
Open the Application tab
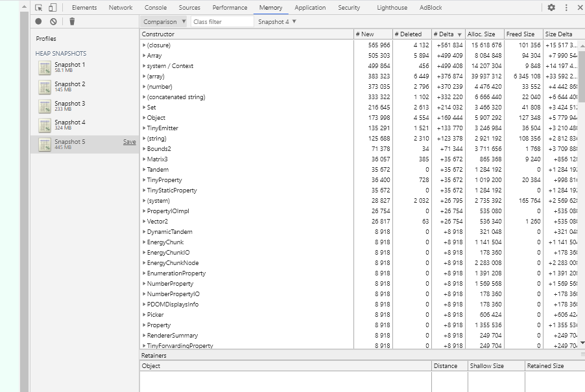(309, 7)
